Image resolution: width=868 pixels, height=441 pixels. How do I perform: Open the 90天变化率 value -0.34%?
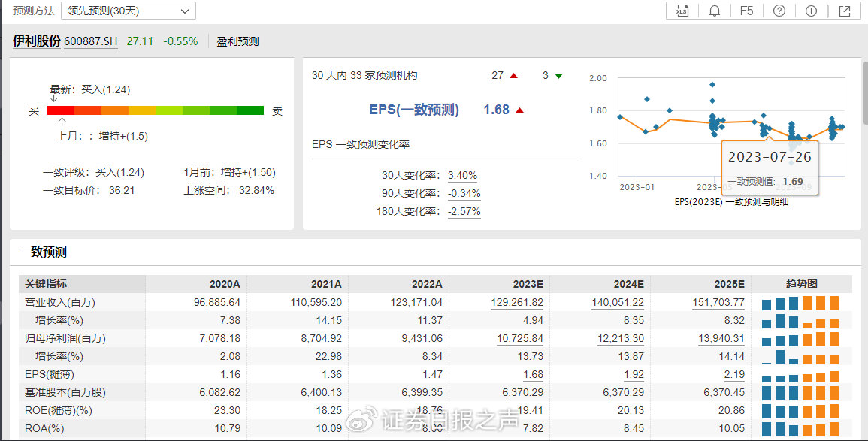pyautogui.click(x=464, y=194)
